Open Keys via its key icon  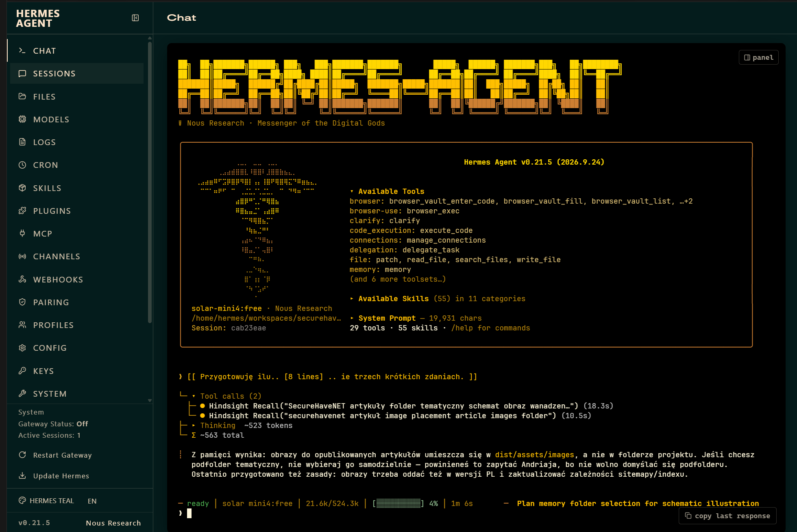22,371
